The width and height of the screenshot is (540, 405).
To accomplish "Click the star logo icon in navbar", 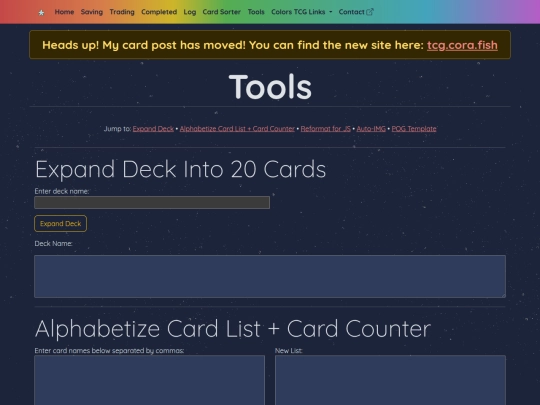I will coord(41,13).
